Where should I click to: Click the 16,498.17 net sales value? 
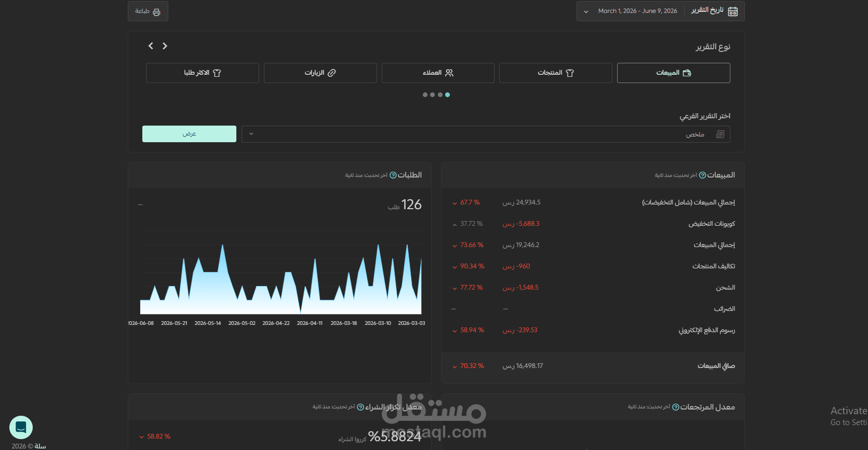tap(523, 366)
